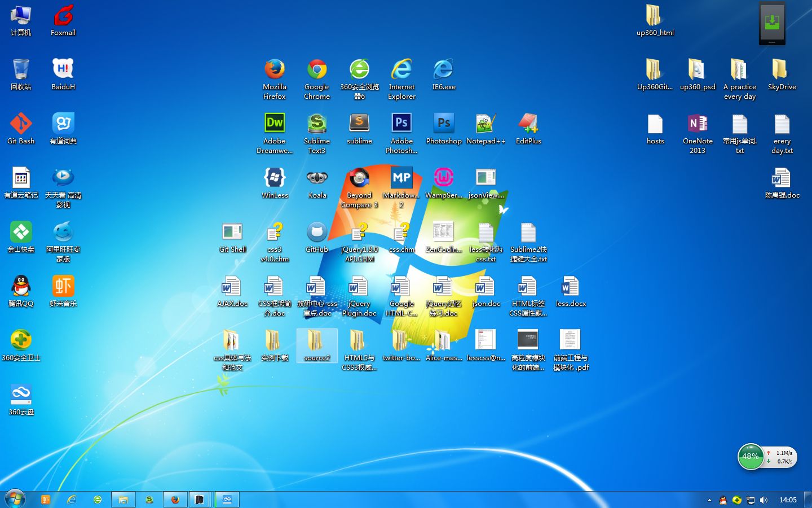This screenshot has height=508, width=812.
Task: Open the Recycle Bin icon
Action: 21,75
